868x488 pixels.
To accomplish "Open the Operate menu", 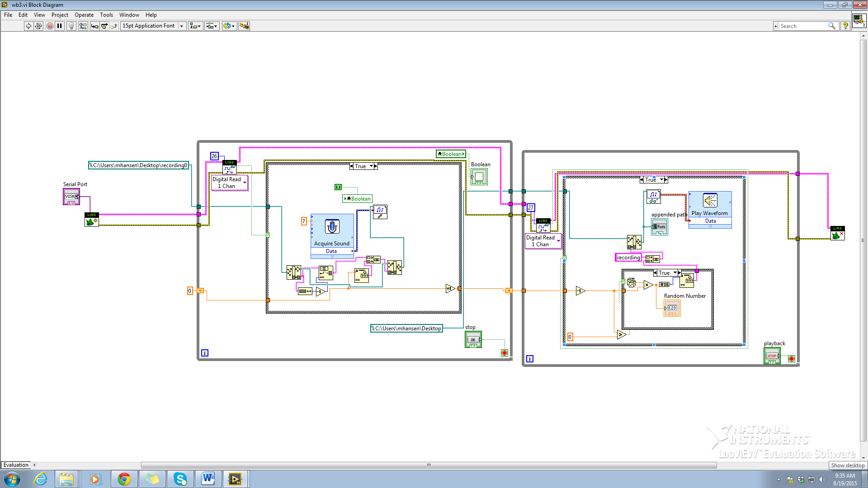I will (x=84, y=15).
